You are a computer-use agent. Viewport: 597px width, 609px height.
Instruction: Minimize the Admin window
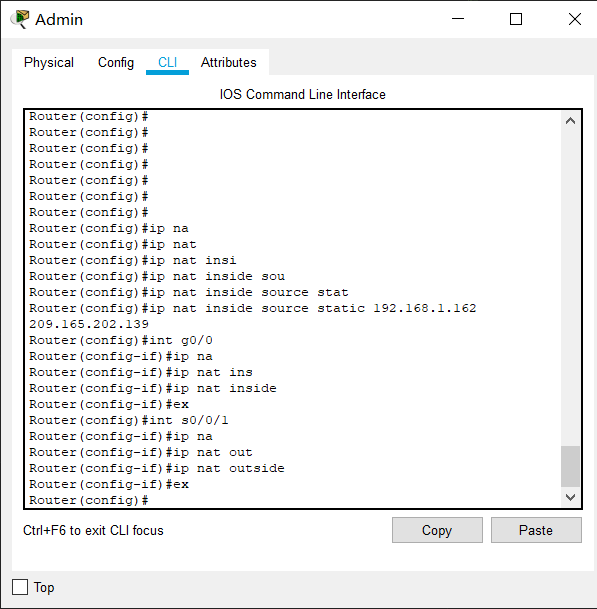(458, 19)
